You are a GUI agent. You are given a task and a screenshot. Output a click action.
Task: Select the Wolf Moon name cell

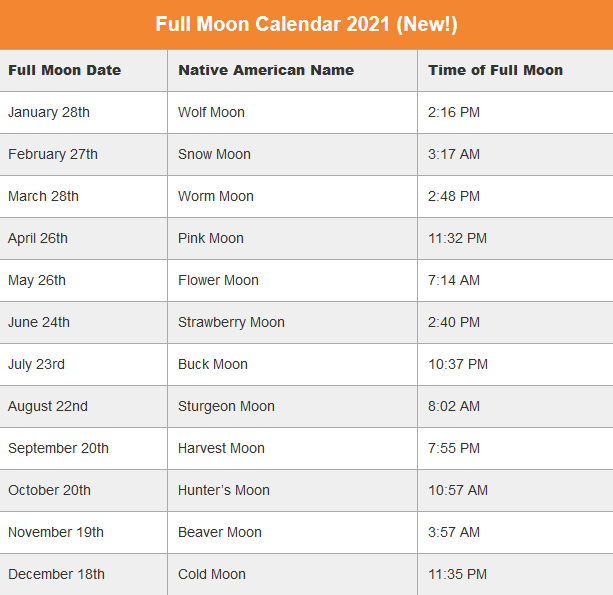point(211,113)
